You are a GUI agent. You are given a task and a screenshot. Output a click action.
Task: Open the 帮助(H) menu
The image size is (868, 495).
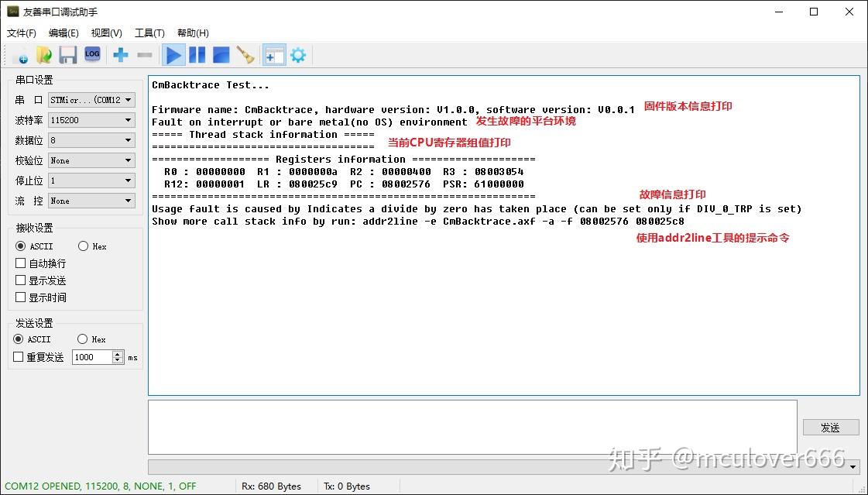coord(193,33)
